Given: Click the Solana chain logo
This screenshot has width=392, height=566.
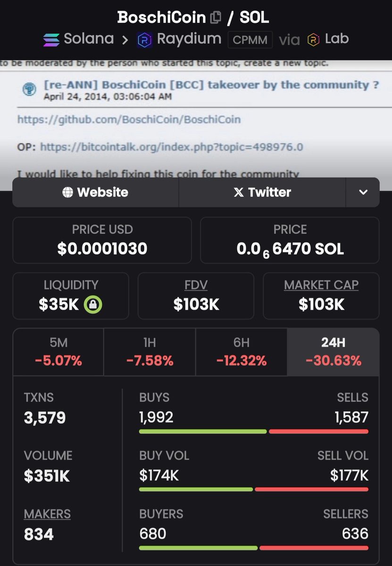Looking at the screenshot, I should click(51, 40).
